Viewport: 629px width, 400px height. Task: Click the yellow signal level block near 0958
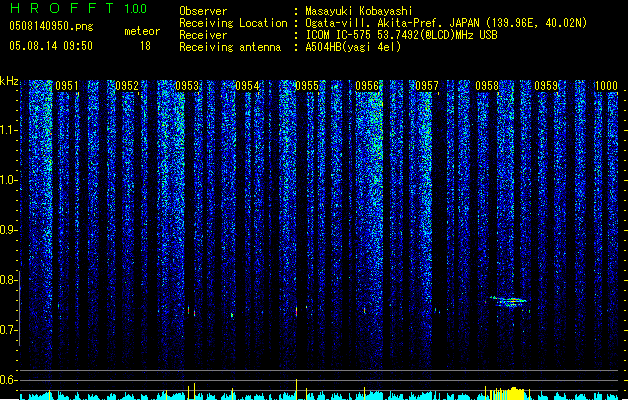pyautogui.click(x=507, y=393)
